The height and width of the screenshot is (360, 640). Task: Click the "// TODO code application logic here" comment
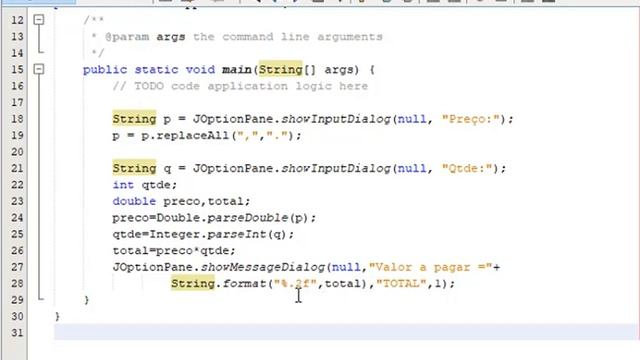coord(240,86)
